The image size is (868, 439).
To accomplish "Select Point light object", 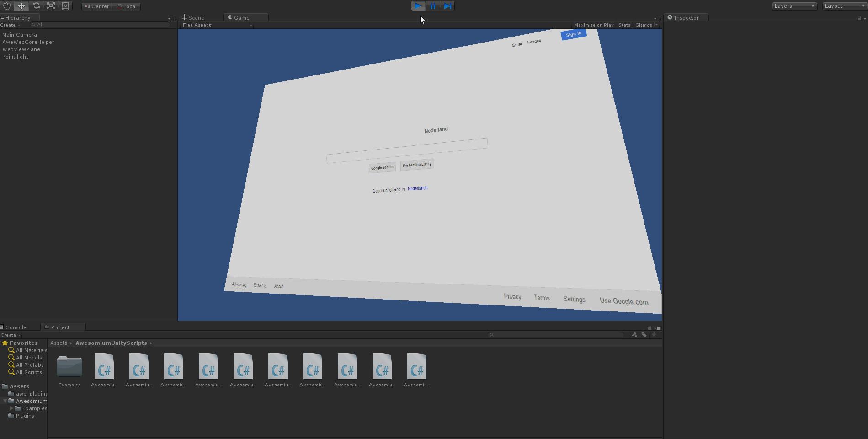I will (x=15, y=57).
